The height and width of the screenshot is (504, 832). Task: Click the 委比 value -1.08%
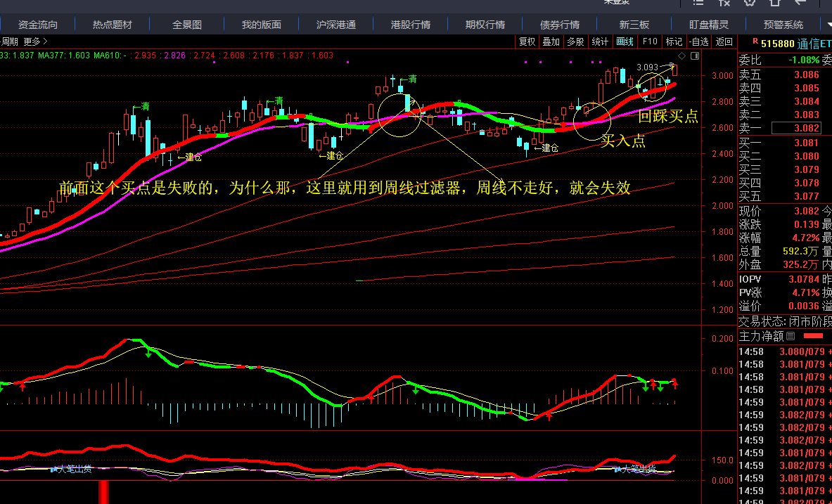click(803, 60)
